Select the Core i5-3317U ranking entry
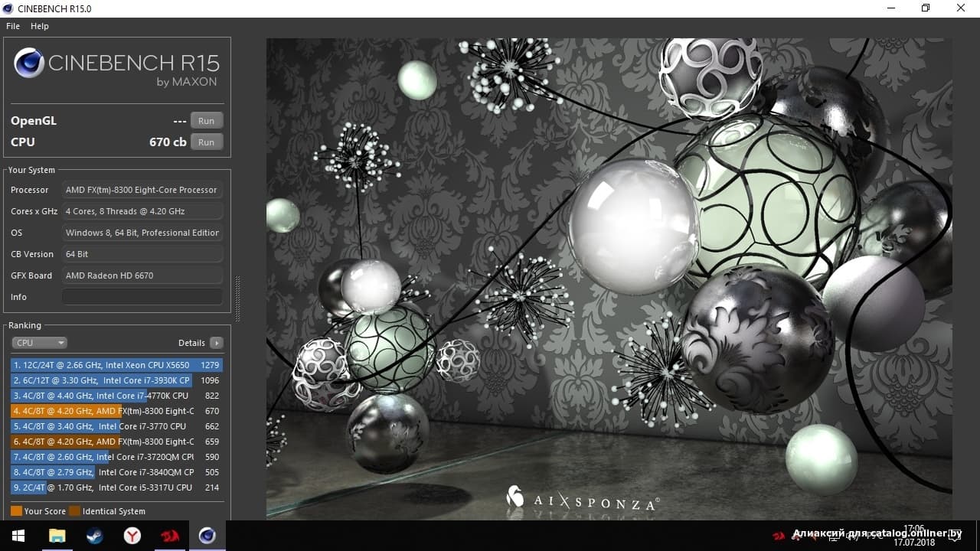This screenshot has height=551, width=980. [x=116, y=487]
